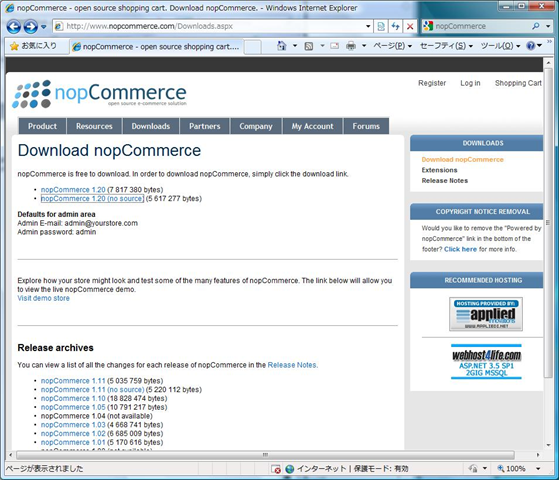Image resolution: width=559 pixels, height=480 pixels.
Task: Open the Resources navigation tab
Action: coord(94,126)
